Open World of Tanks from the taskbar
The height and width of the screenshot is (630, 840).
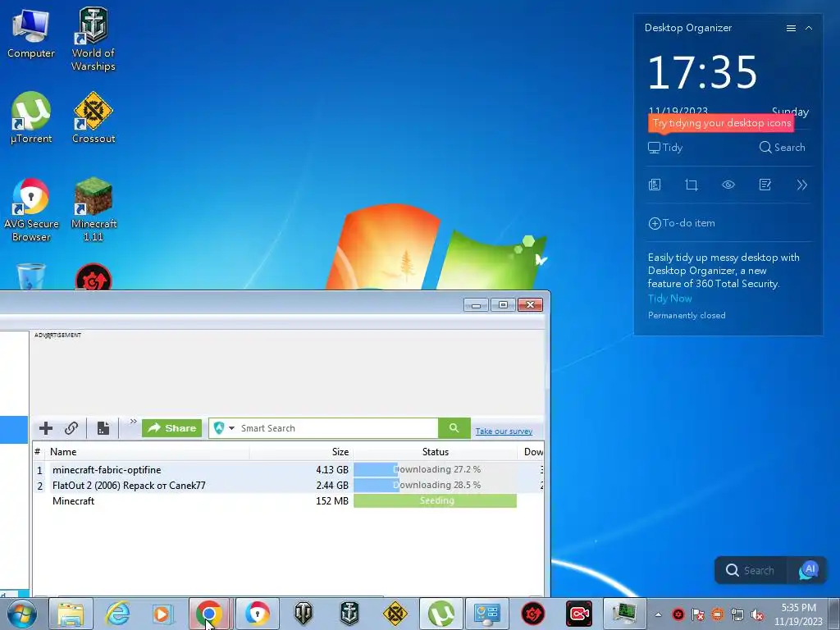click(x=304, y=614)
